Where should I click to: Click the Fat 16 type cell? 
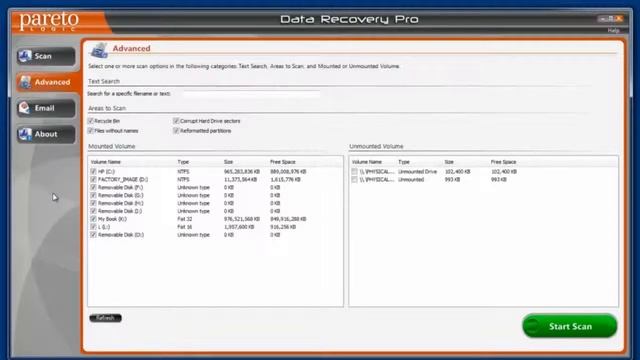184,227
